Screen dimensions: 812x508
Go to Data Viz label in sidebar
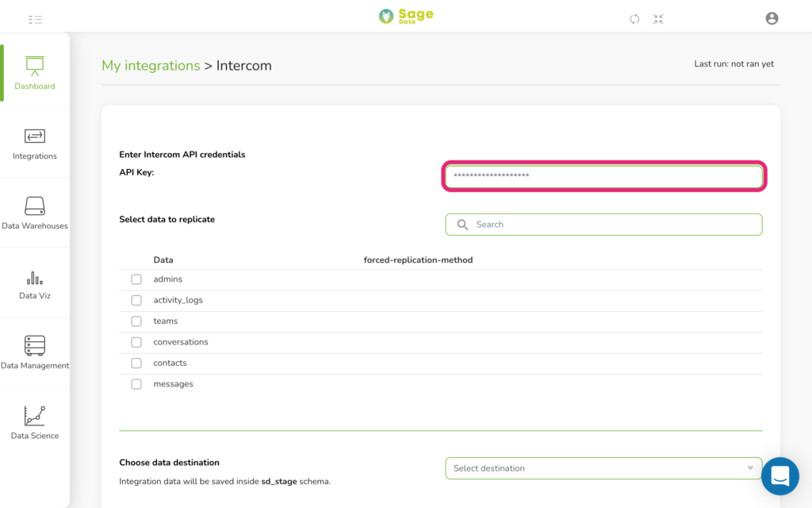point(35,295)
